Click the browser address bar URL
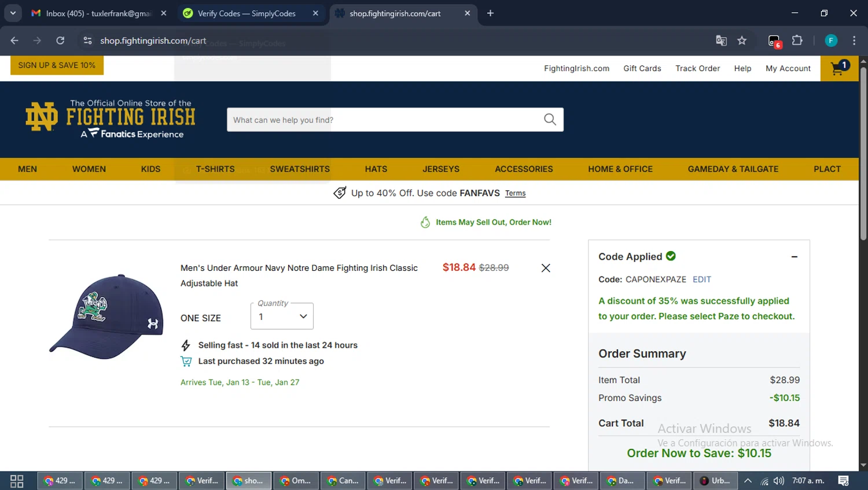The height and width of the screenshot is (490, 868). 153,40
